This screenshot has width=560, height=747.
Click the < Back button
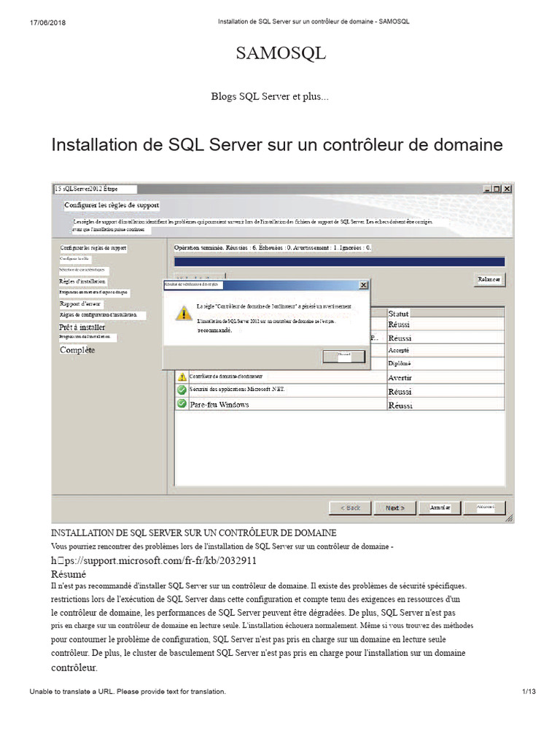[x=351, y=508]
